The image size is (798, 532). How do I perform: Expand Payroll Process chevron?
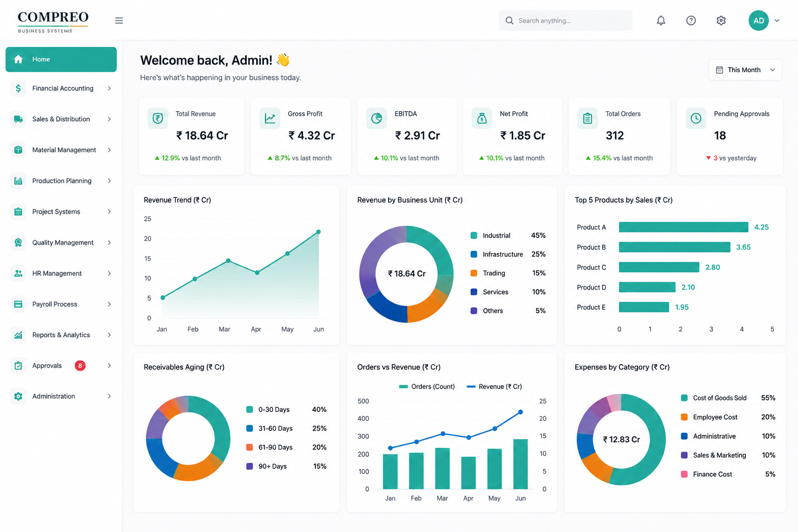point(109,304)
